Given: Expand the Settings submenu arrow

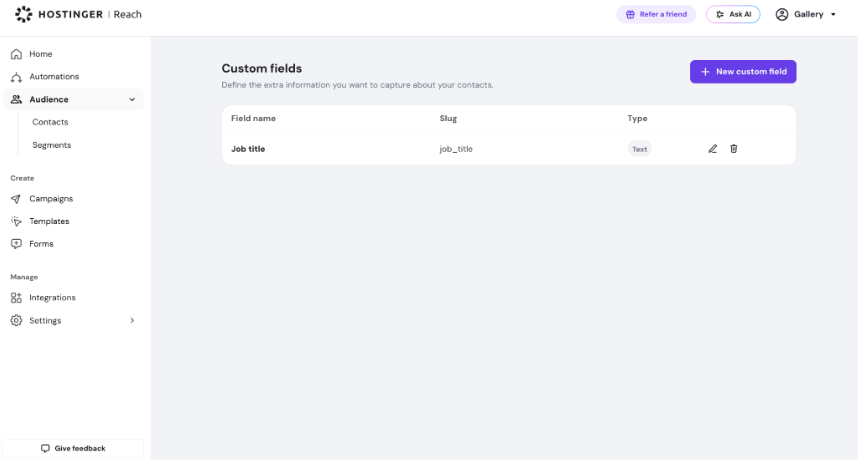Looking at the screenshot, I should [132, 320].
